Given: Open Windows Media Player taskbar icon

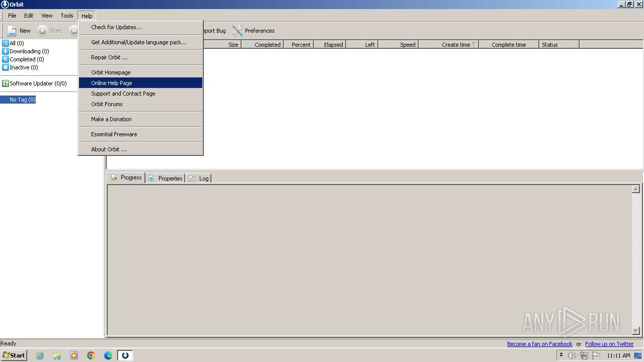Looking at the screenshot, I should (74, 355).
